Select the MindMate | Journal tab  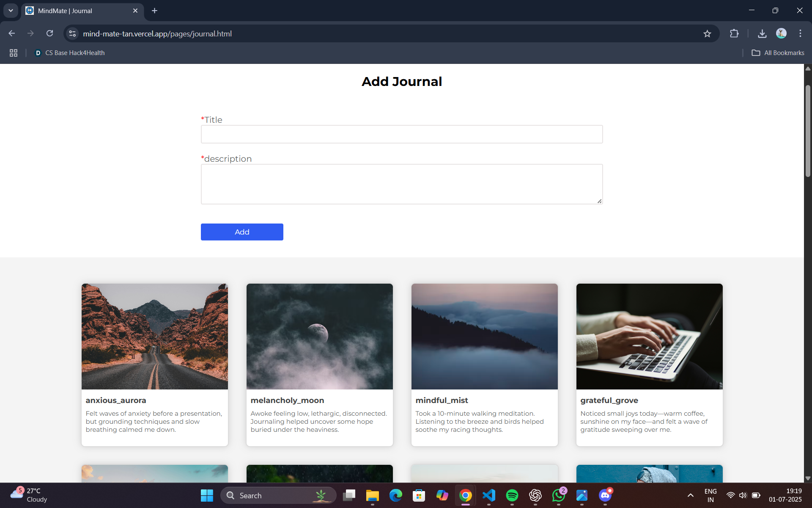[x=80, y=11]
